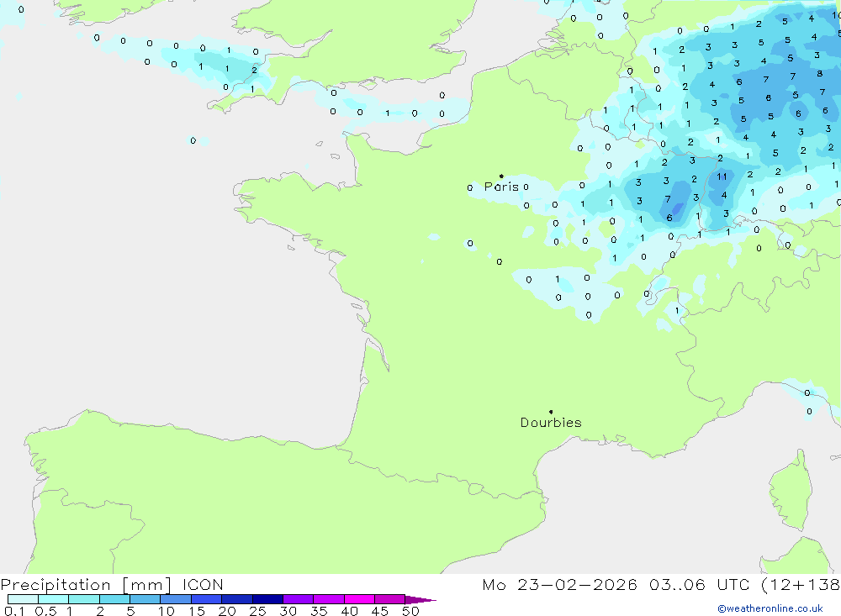Screen dimensions: 841x616
Task: Select the 35–40 mm legend color swatch
Action: pyautogui.click(x=329, y=599)
